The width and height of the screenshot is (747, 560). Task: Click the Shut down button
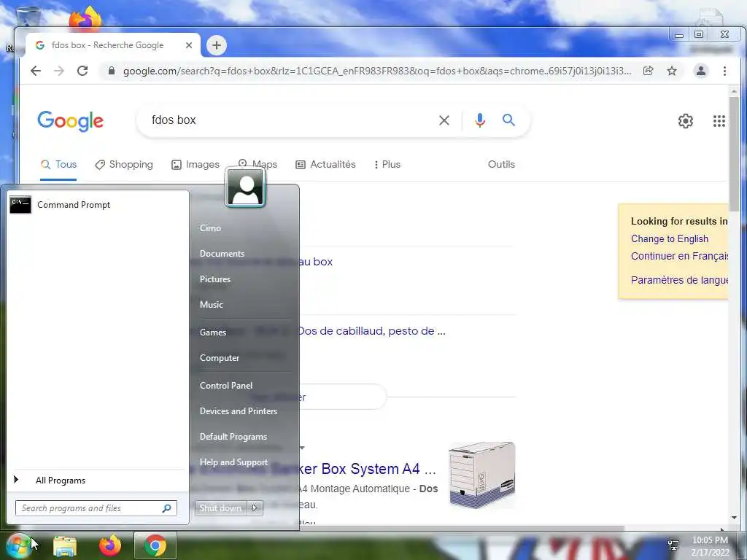[x=220, y=508]
